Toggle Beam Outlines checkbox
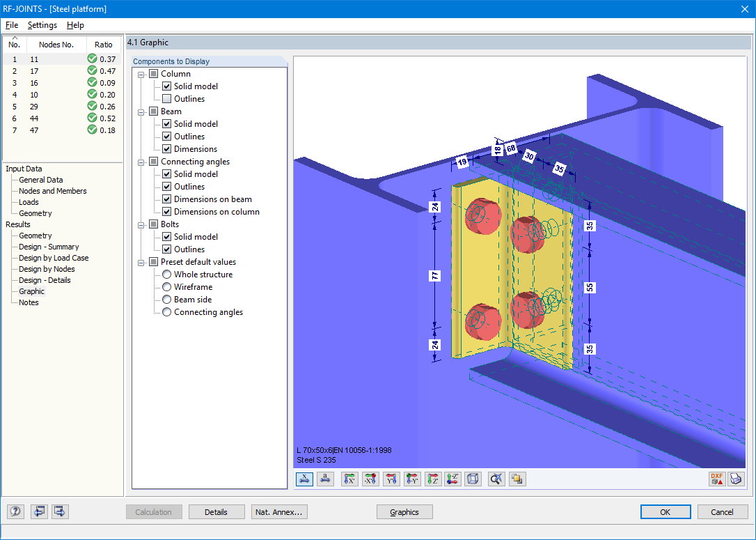This screenshot has width=756, height=540. click(x=167, y=137)
